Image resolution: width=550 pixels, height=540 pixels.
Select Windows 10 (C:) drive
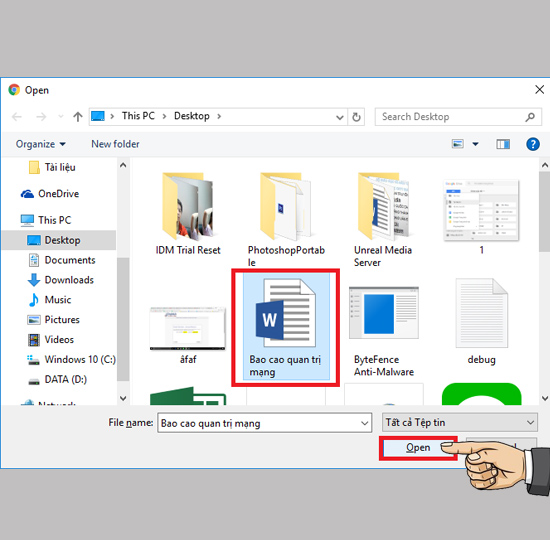(x=71, y=360)
